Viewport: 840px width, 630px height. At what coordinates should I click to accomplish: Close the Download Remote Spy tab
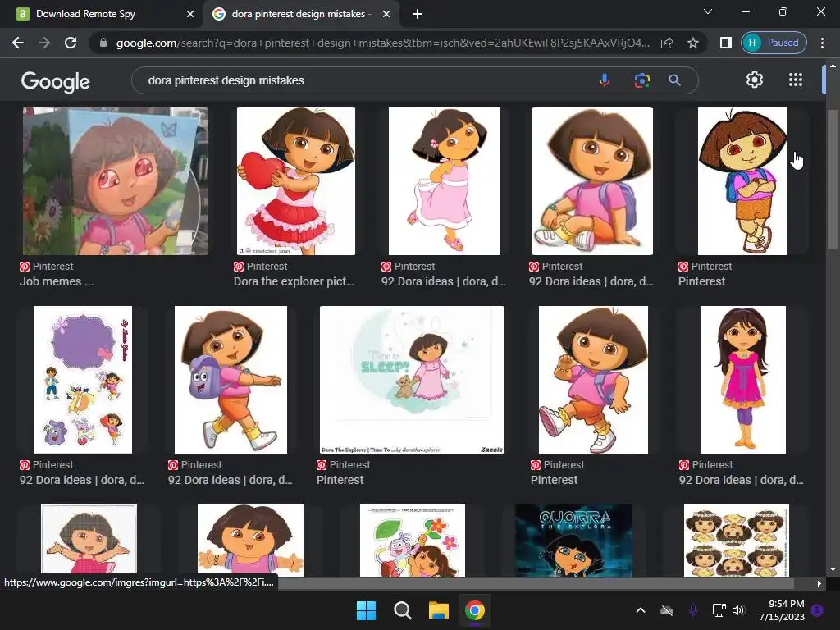189,14
